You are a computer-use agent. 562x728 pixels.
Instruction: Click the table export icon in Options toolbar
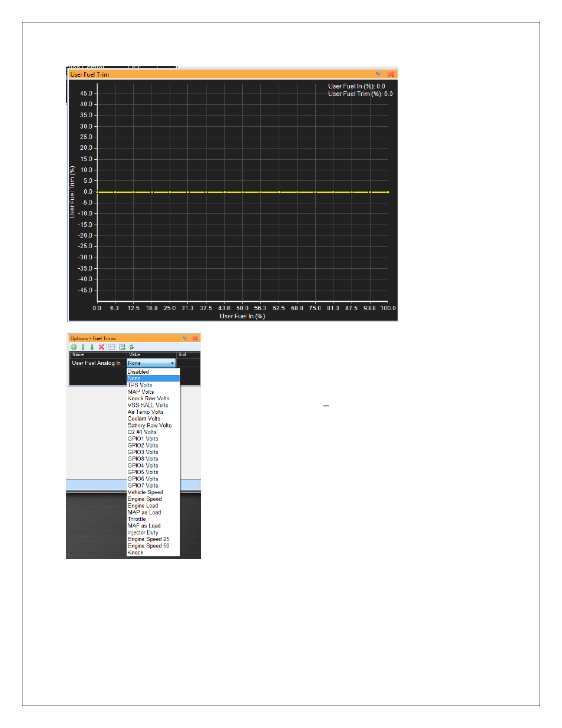point(122,347)
